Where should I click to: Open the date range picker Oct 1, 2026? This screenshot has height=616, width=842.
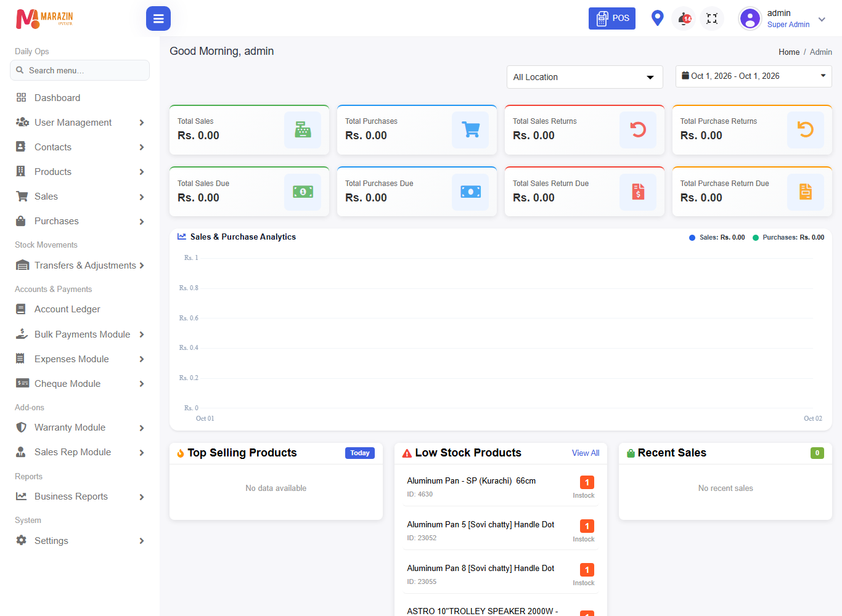point(753,76)
